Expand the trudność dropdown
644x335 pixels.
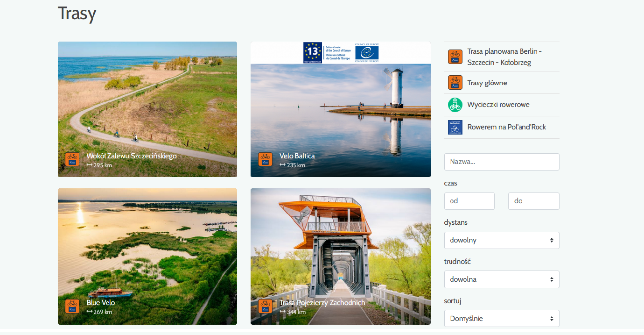point(501,279)
